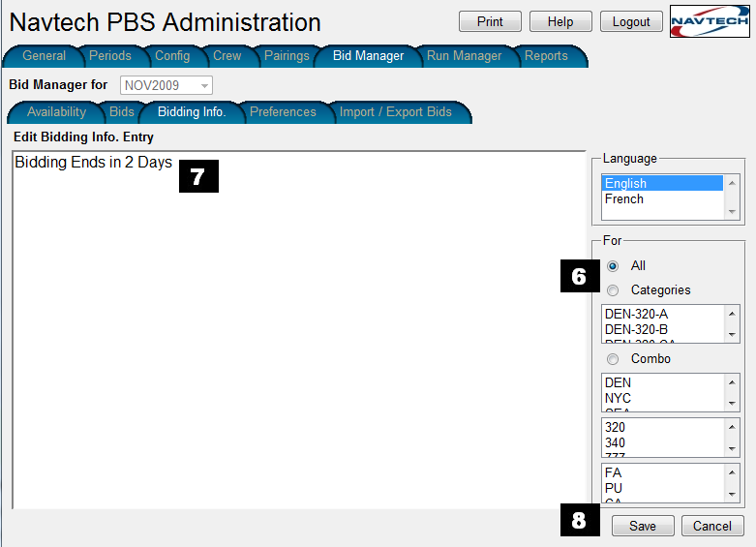The height and width of the screenshot is (547, 756).
Task: Select DEN-320-B category
Action: (x=662, y=329)
